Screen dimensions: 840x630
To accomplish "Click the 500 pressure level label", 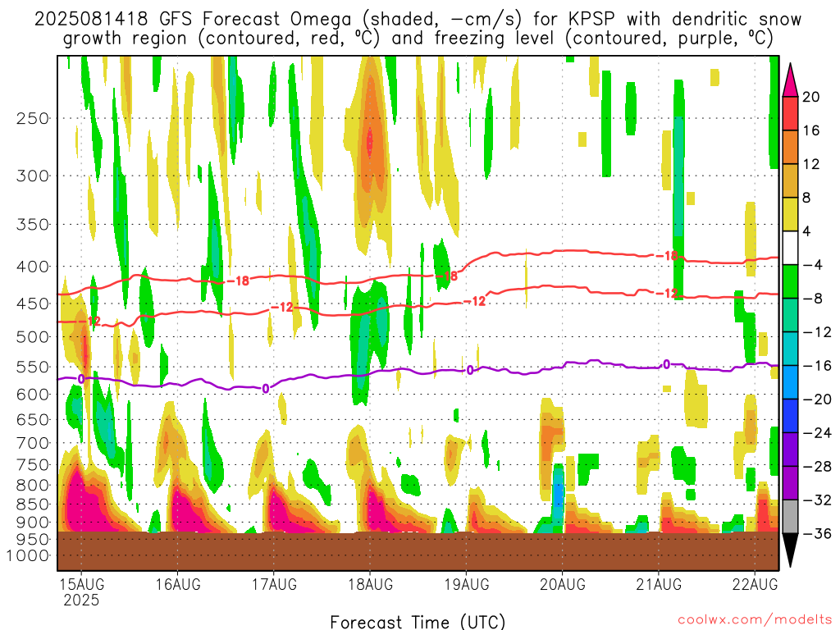I will (33, 337).
